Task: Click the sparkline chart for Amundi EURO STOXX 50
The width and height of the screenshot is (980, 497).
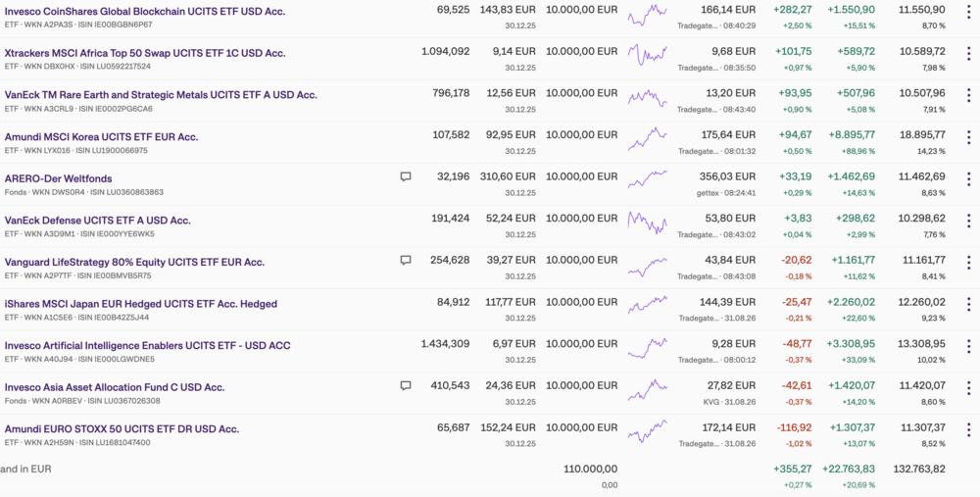Action: click(x=648, y=430)
